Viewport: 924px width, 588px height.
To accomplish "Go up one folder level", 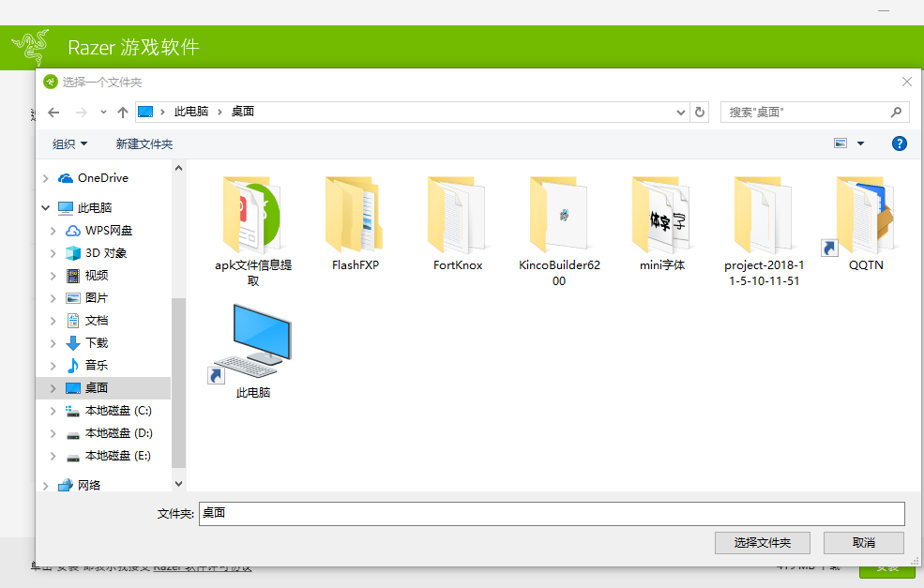I will pos(123,112).
